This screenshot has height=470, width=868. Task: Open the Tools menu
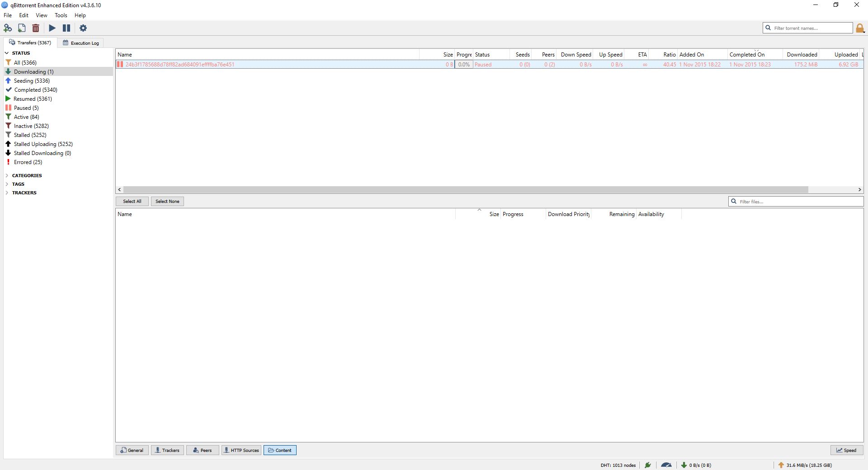coord(61,15)
